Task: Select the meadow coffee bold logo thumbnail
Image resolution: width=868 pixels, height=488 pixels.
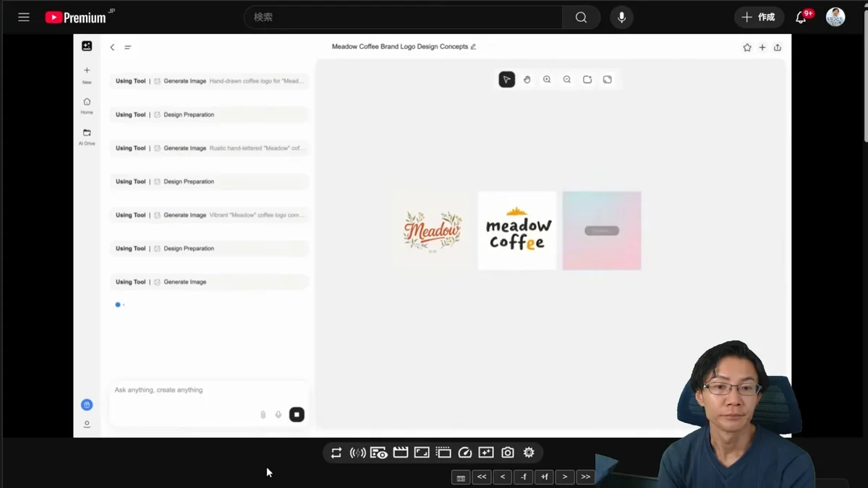Action: click(x=517, y=231)
